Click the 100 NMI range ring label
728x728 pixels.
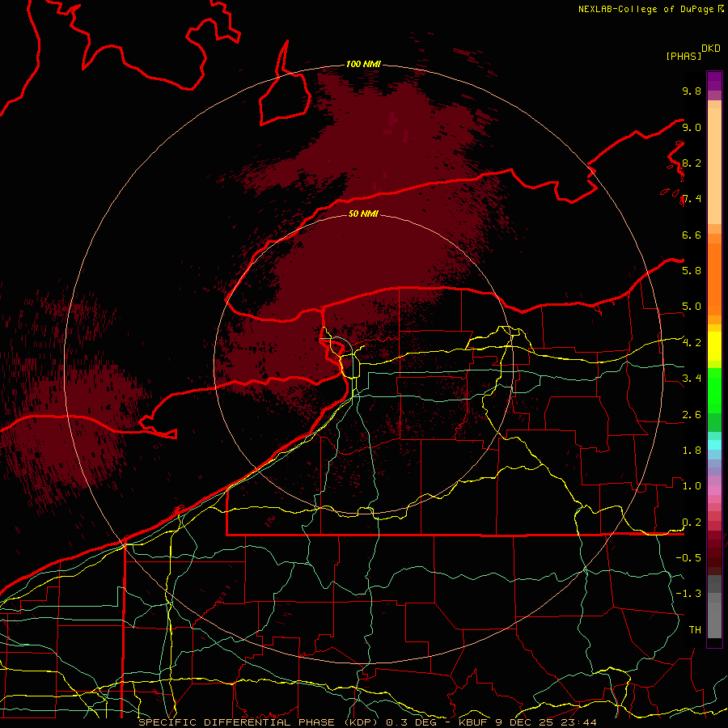[363, 64]
